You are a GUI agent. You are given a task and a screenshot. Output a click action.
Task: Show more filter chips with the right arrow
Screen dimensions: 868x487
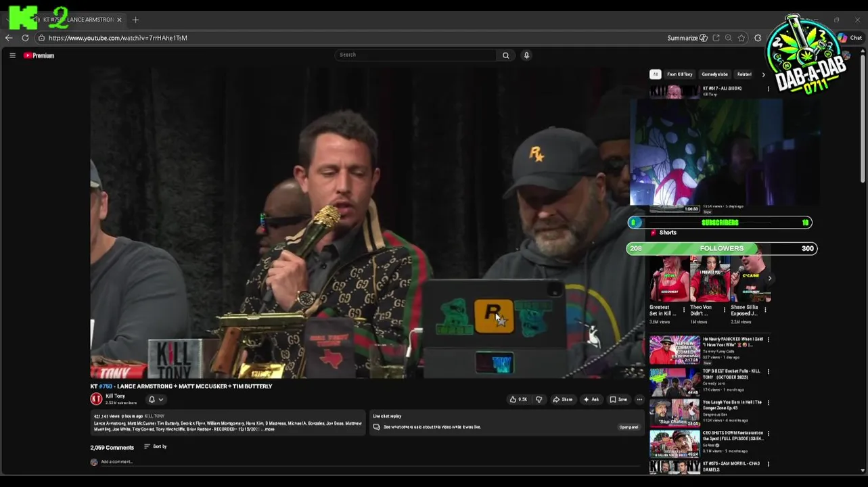point(764,74)
